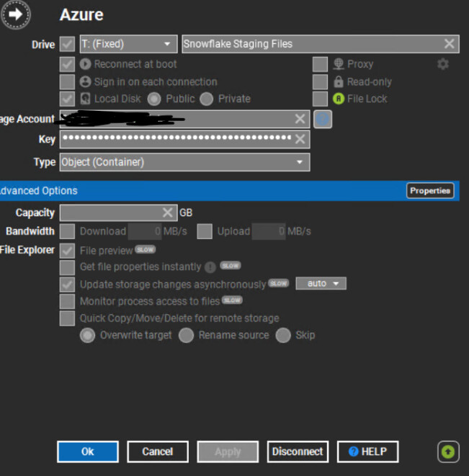Click SLOW badge next to Update storage changes

(x=278, y=283)
